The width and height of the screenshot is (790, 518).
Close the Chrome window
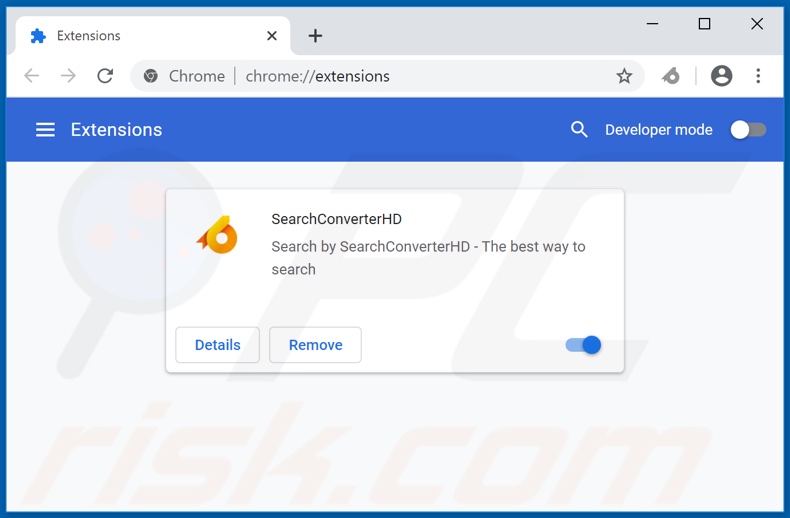757,24
